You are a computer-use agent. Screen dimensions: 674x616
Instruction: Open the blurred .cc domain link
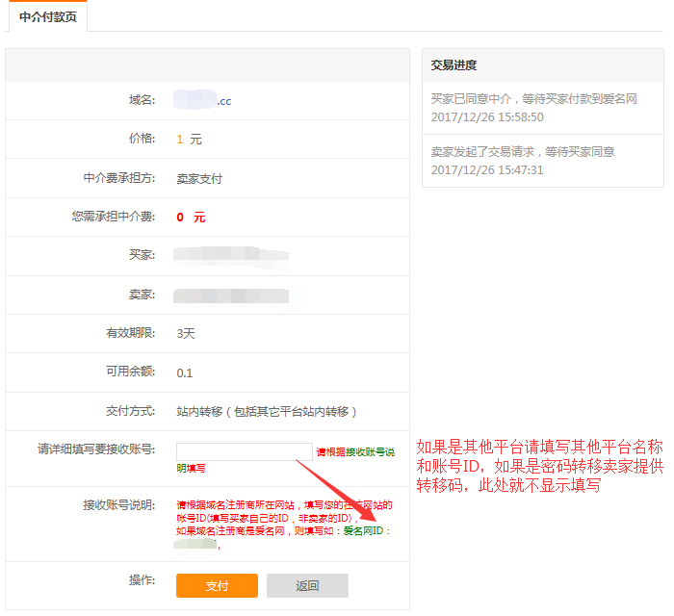click(203, 100)
